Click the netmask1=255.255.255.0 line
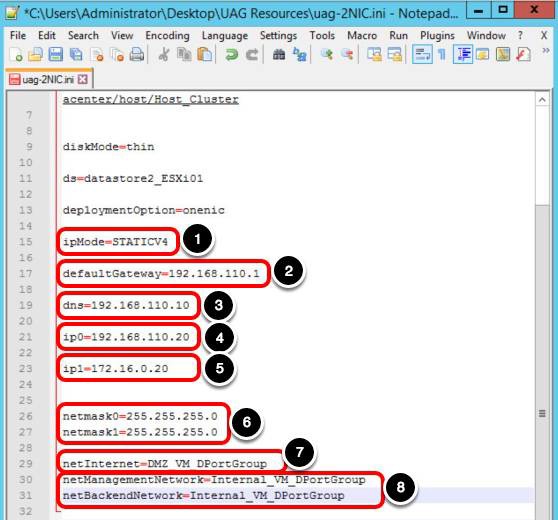558x520 pixels. (x=140, y=432)
